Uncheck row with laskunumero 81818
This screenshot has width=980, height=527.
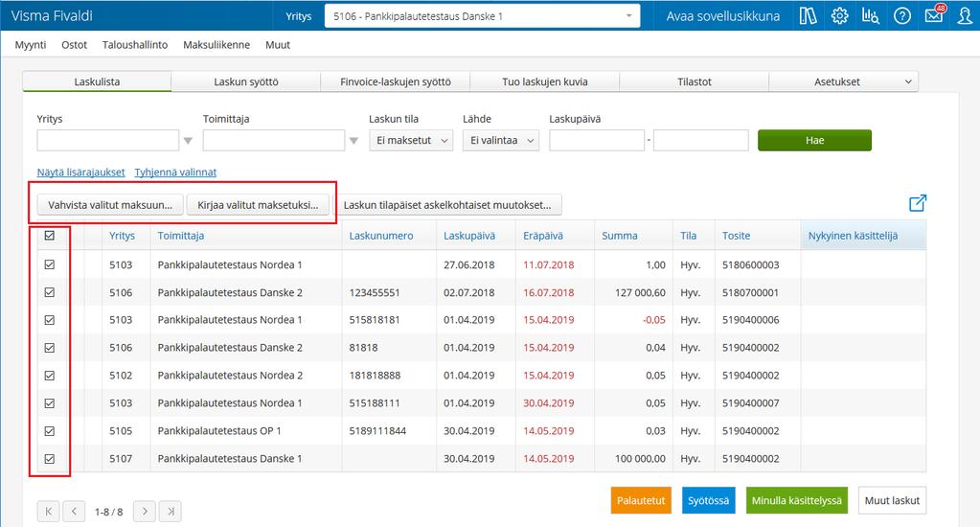point(50,348)
